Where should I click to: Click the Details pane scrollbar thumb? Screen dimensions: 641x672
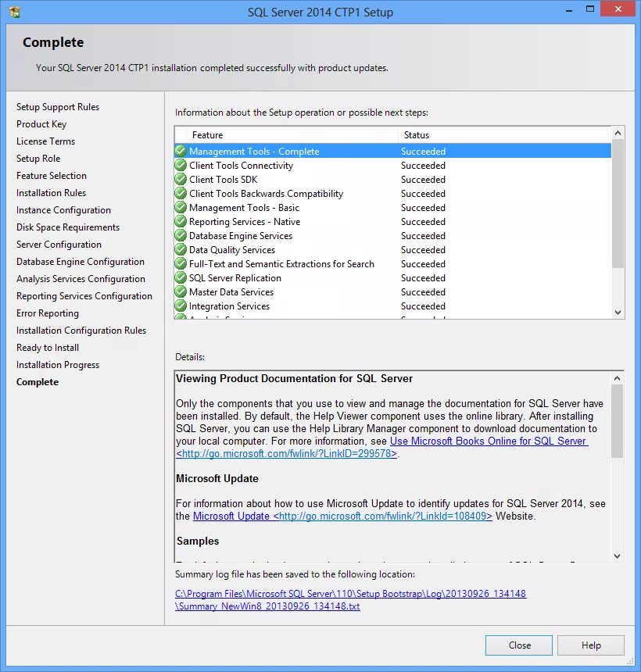(617, 421)
